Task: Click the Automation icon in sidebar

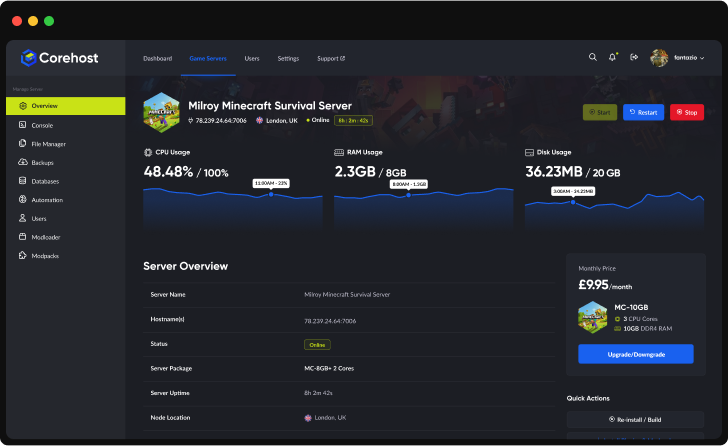Action: (22, 199)
